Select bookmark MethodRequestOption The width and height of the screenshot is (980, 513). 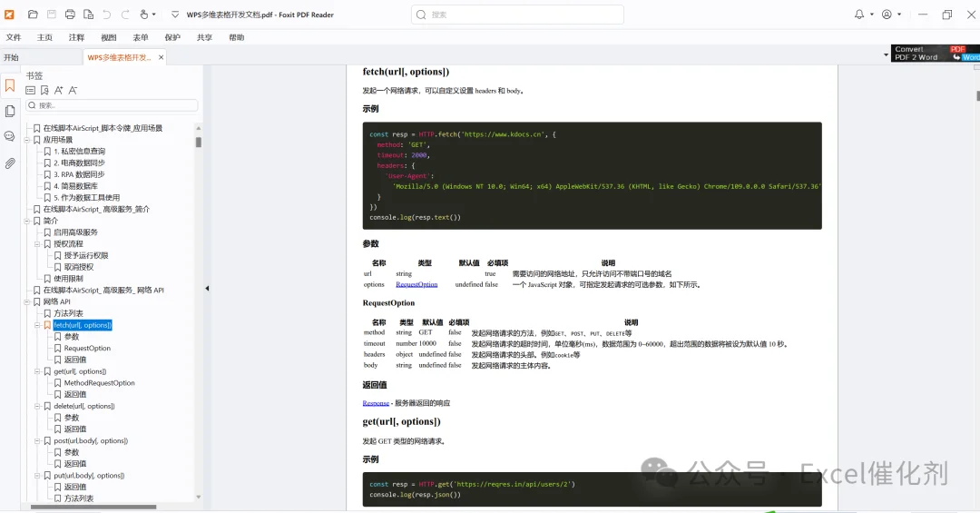click(x=100, y=383)
